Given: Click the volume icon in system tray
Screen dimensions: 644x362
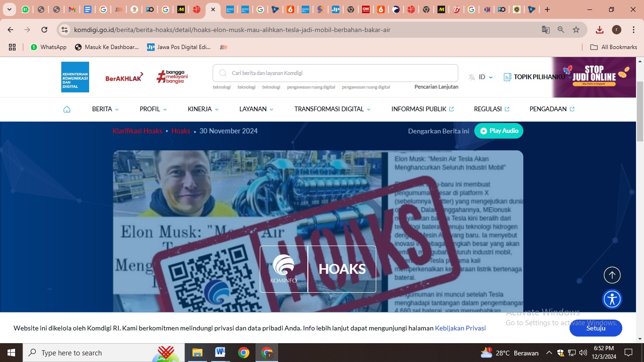Looking at the screenshot, I should (x=583, y=353).
